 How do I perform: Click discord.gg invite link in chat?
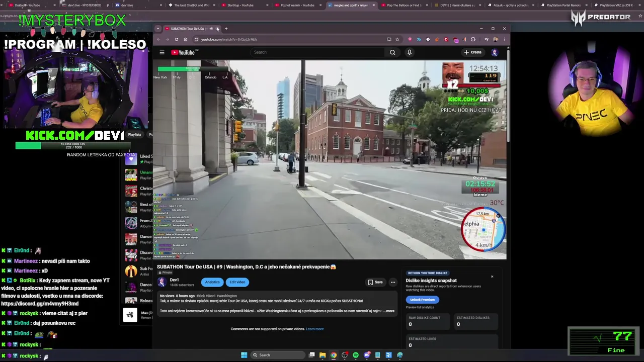click(x=40, y=304)
